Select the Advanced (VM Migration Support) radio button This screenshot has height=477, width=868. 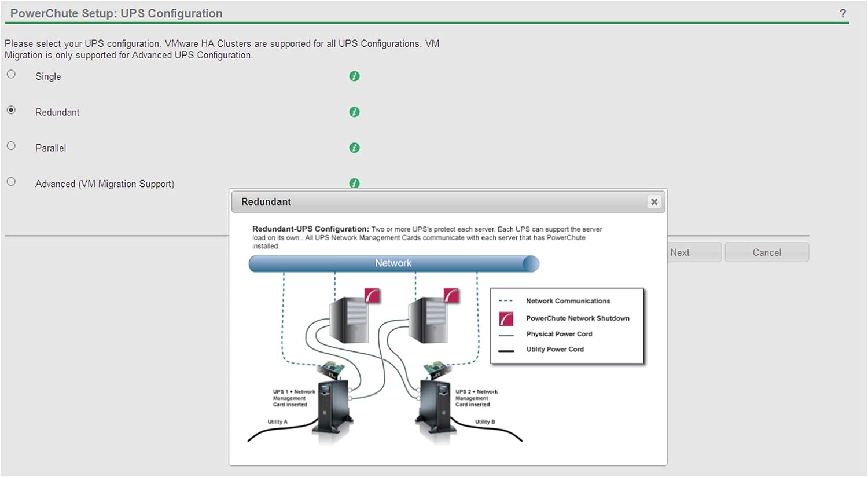click(11, 182)
